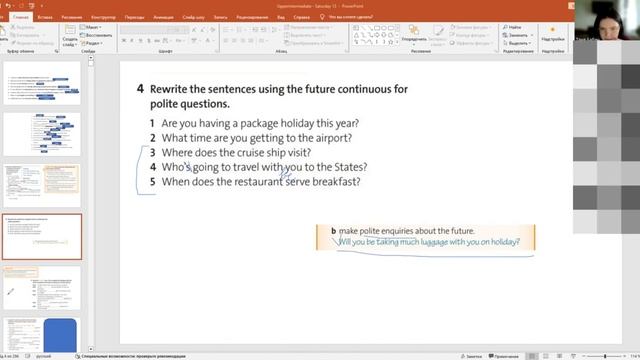
Task: Open the Макет layout dropdown
Action: pos(91,27)
